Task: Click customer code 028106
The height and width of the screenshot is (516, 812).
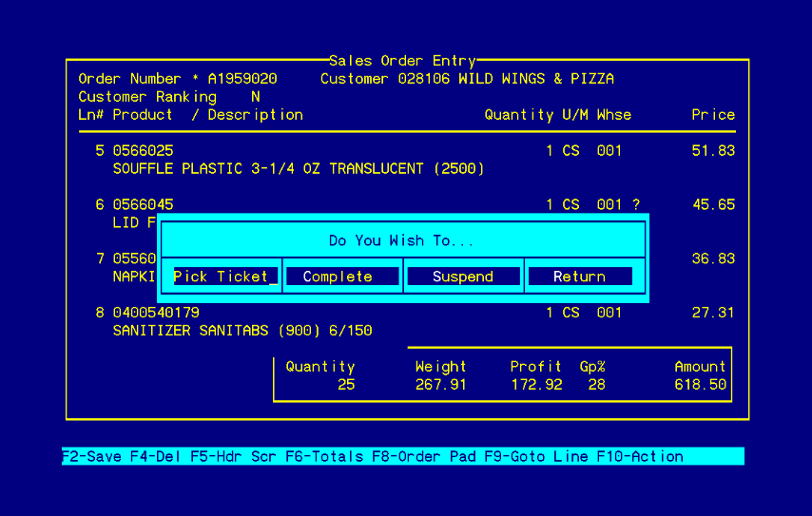Action: pyautogui.click(x=424, y=79)
